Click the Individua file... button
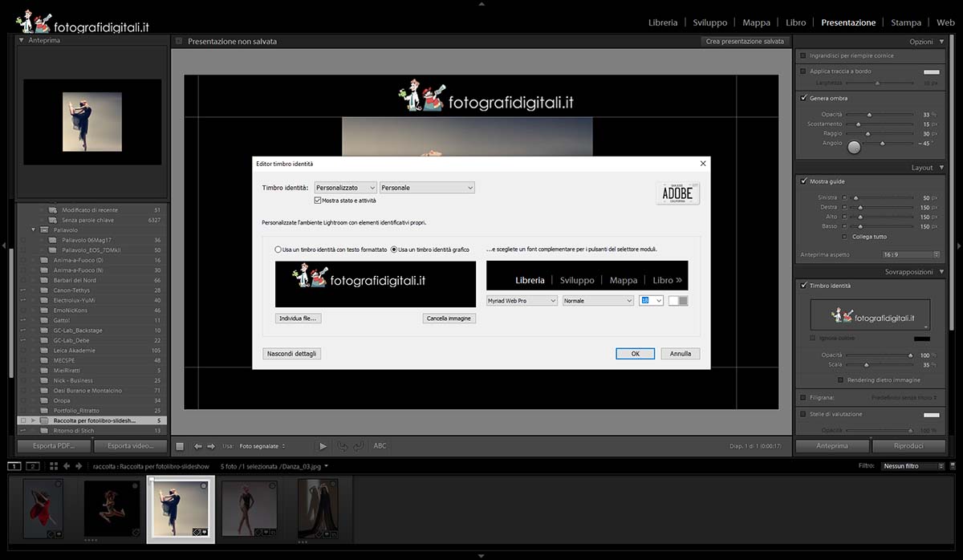Screen dimensions: 963x560 point(298,319)
